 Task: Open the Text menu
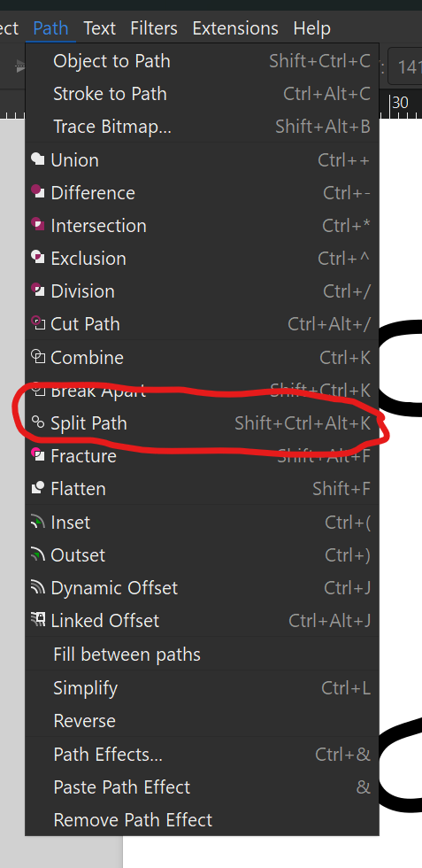pyautogui.click(x=100, y=27)
